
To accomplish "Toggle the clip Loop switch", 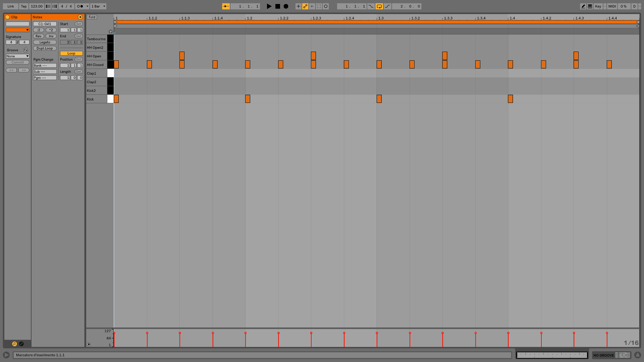I will pyautogui.click(x=71, y=53).
